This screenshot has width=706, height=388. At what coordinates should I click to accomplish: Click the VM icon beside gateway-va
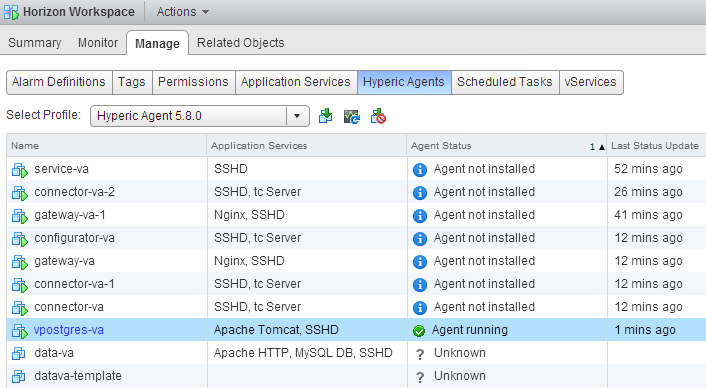pyautogui.click(x=19, y=262)
